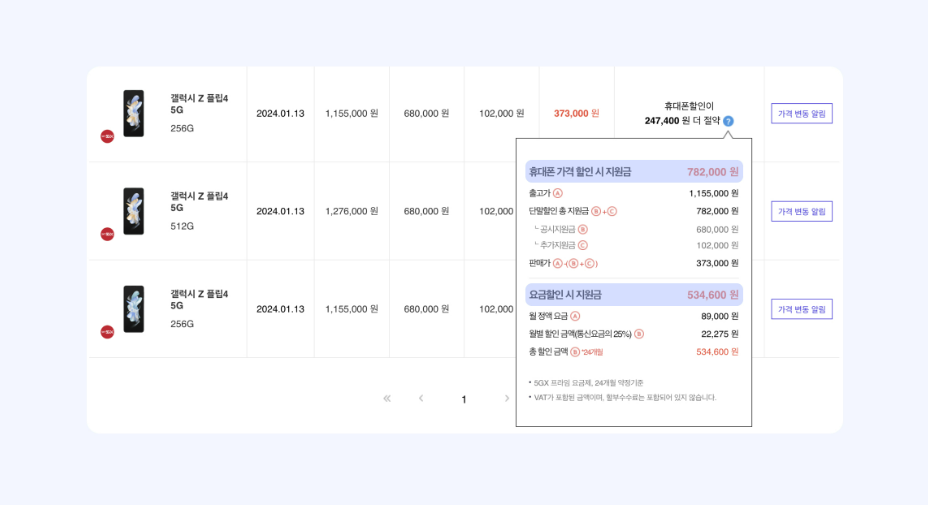Click the Ⓑ marker beside 총 할인 금액

575,352
